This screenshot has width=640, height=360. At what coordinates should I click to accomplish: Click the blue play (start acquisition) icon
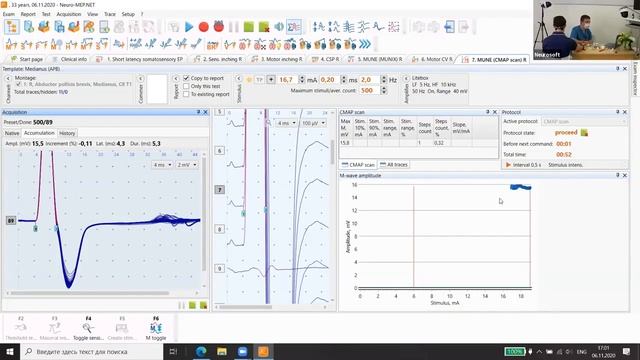[x=189, y=27]
